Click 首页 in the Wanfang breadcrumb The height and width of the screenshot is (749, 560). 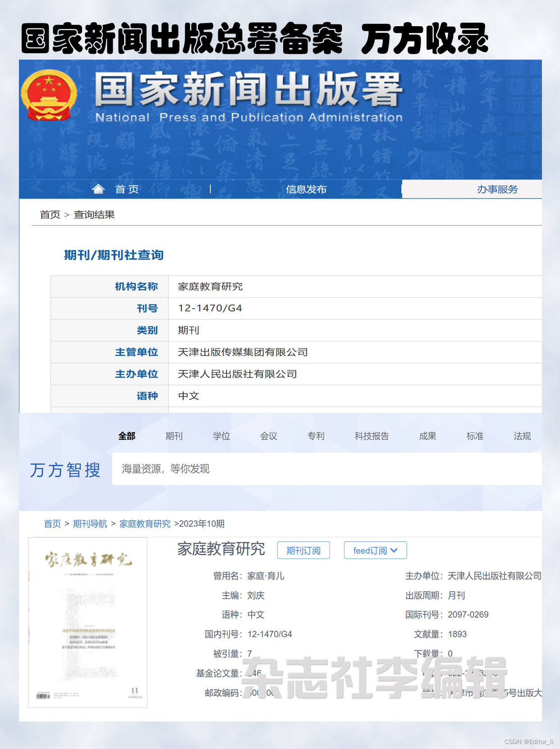(52, 524)
